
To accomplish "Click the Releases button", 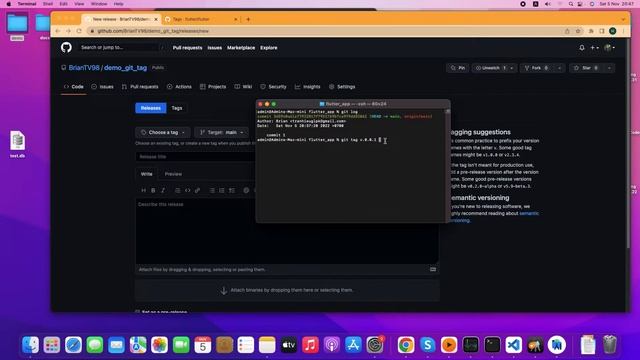I will tap(151, 108).
